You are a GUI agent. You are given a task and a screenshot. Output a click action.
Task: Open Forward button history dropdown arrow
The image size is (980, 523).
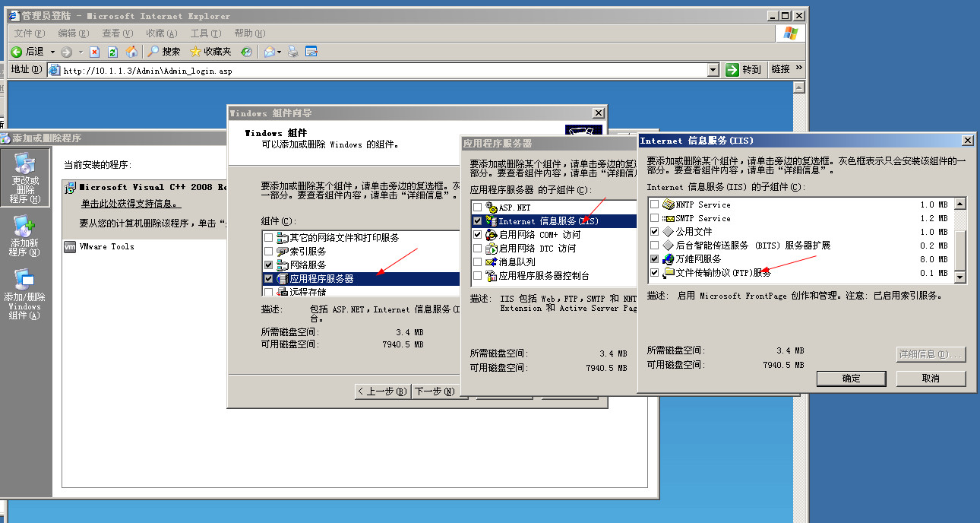pyautogui.click(x=81, y=52)
